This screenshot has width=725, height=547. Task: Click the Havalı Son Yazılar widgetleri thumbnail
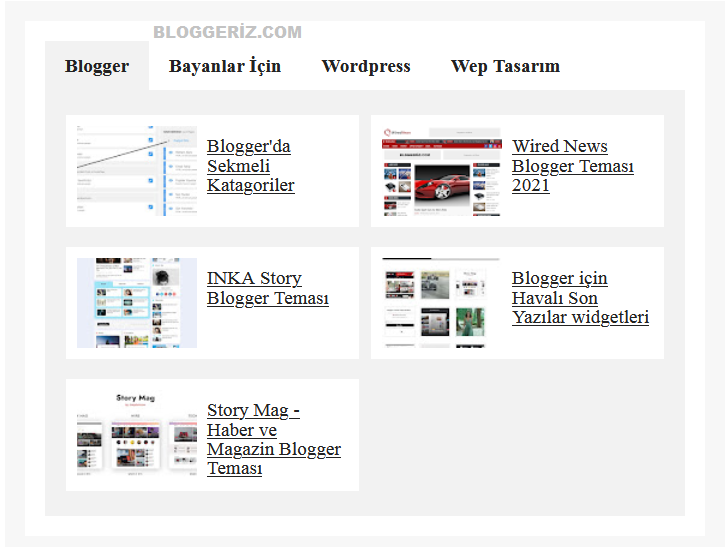442,303
